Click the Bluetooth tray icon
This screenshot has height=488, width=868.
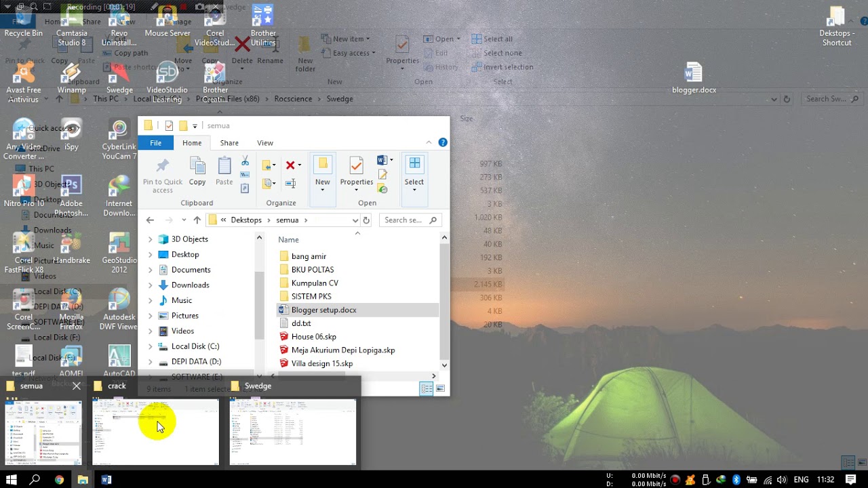click(736, 480)
